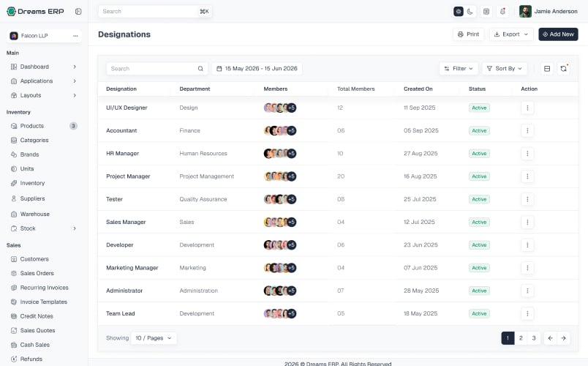Click the Add New button

[x=558, y=34]
